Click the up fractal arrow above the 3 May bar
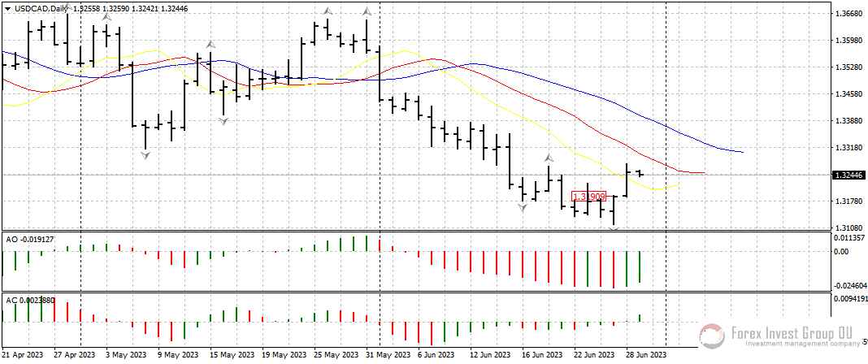The width and height of the screenshot is (868, 364). point(106,16)
